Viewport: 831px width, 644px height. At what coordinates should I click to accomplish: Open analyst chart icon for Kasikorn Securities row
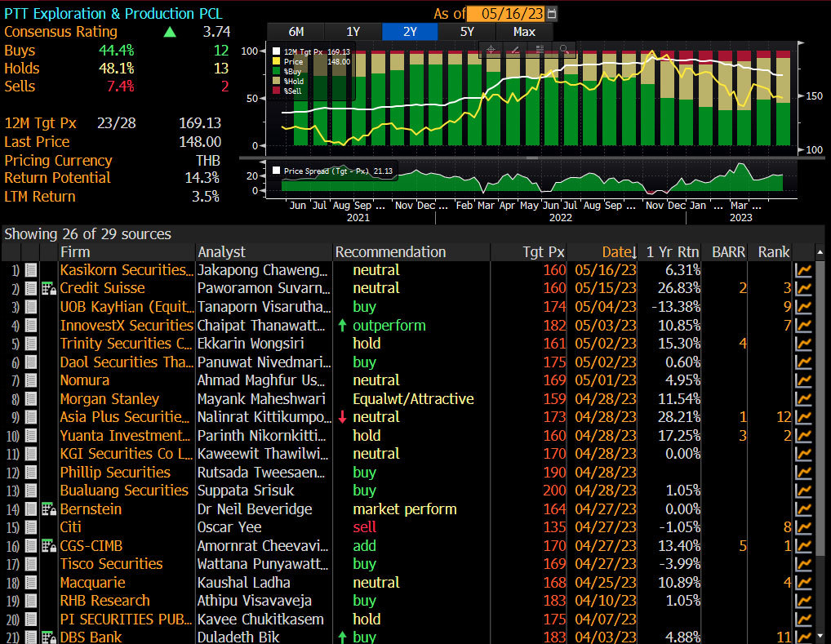click(x=803, y=270)
